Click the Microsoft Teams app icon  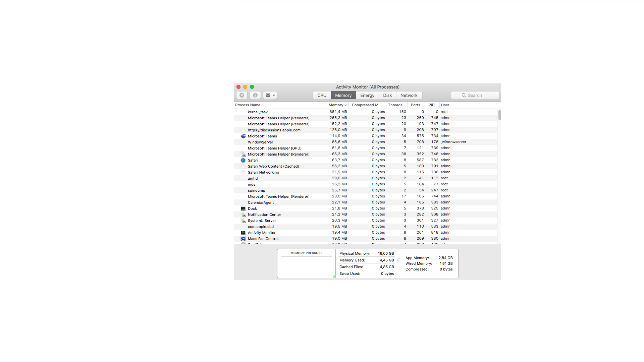pyautogui.click(x=243, y=136)
